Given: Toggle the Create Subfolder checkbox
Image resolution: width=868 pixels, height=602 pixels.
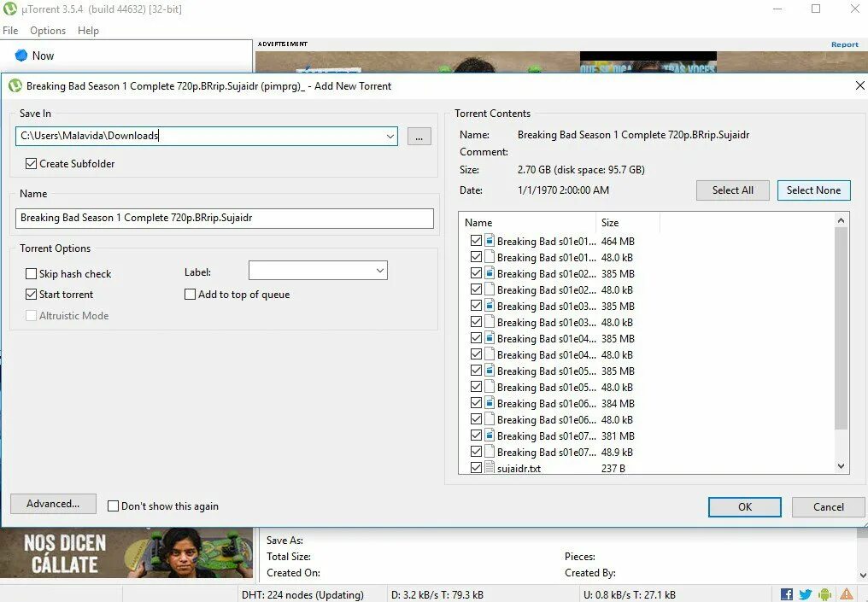Looking at the screenshot, I should tap(31, 164).
